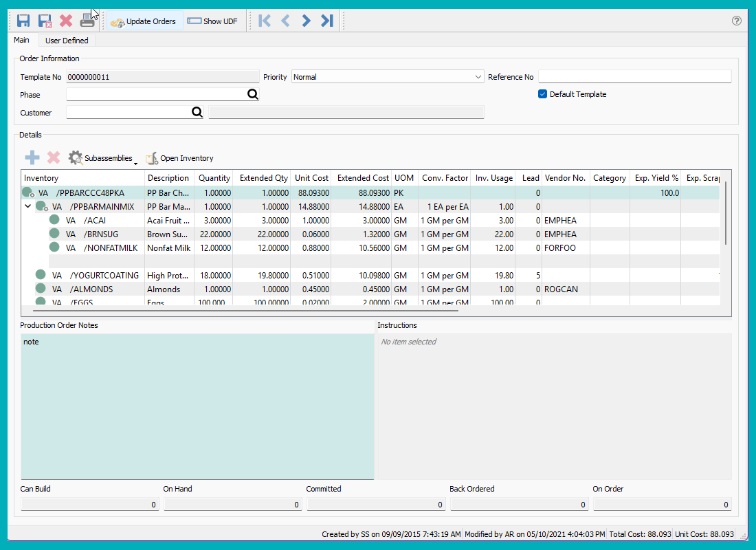The width and height of the screenshot is (756, 550).
Task: Go to the previous record
Action: (x=285, y=21)
